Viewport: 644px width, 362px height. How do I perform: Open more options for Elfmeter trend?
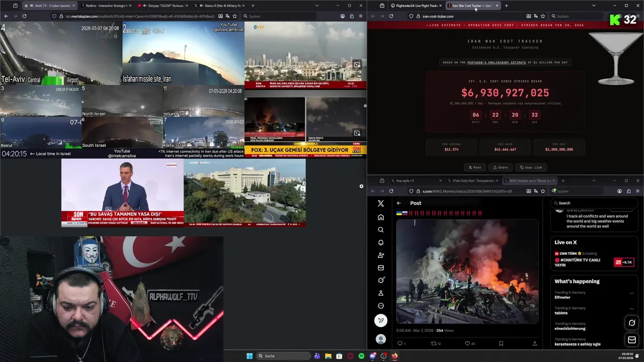pyautogui.click(x=632, y=293)
